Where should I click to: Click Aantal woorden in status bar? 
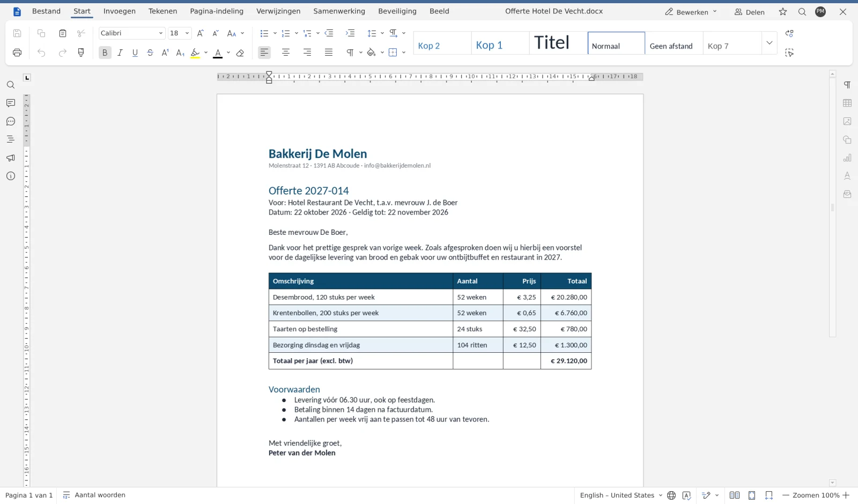click(x=94, y=495)
